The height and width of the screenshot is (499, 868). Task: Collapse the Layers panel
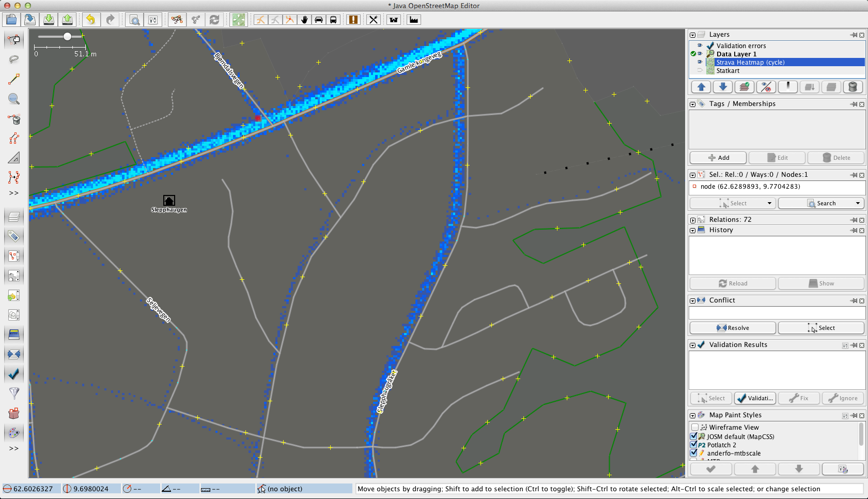[x=692, y=35]
